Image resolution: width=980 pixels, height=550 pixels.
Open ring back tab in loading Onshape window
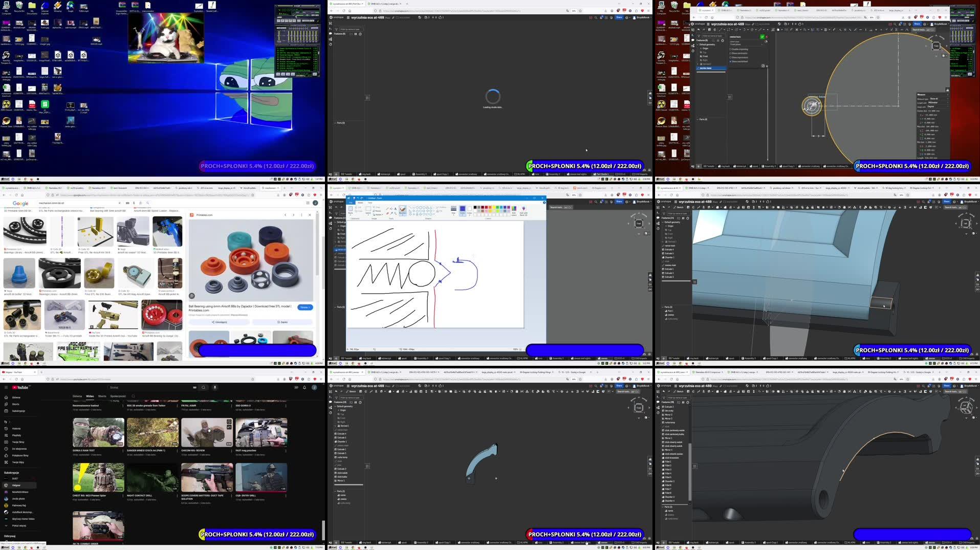366,174
